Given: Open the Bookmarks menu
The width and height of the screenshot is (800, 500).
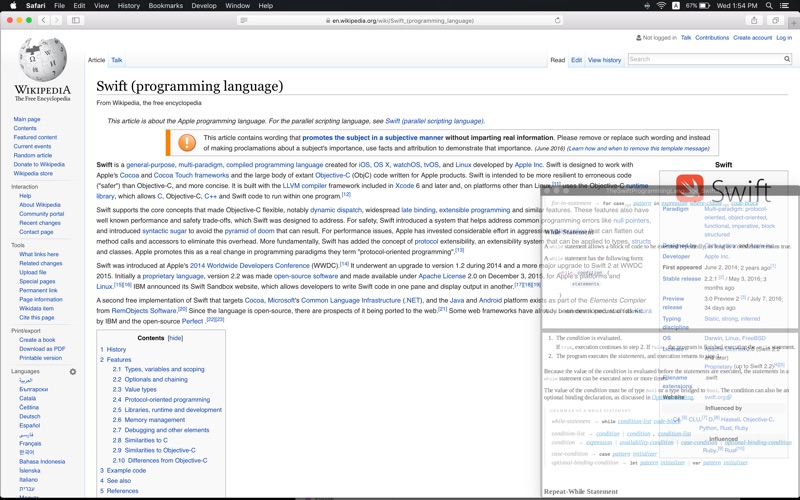Looking at the screenshot, I should (165, 6).
